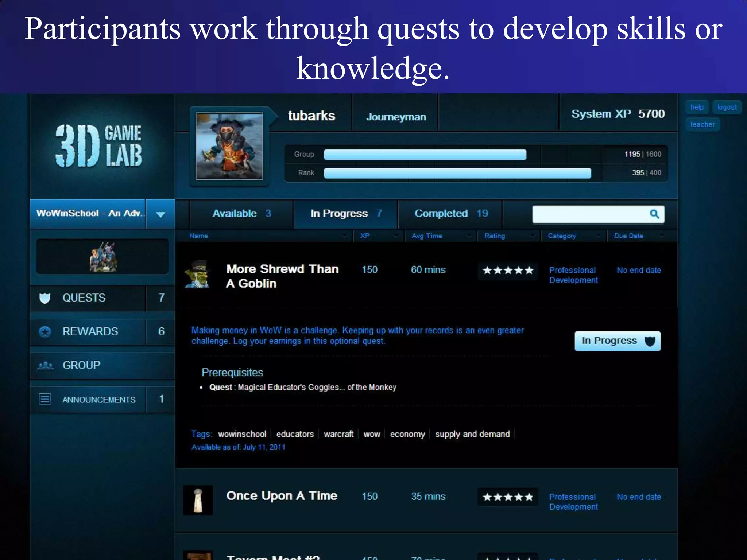
Task: Click the teacher button
Action: pos(703,124)
